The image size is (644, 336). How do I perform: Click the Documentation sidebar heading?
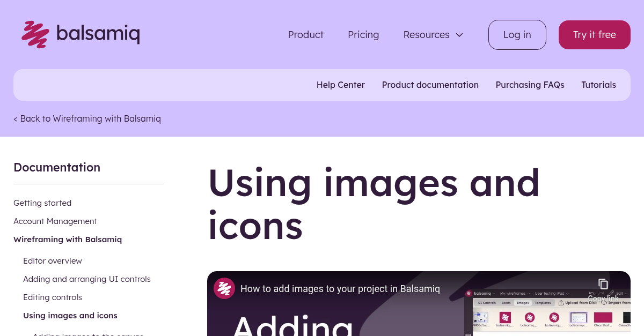pos(57,167)
